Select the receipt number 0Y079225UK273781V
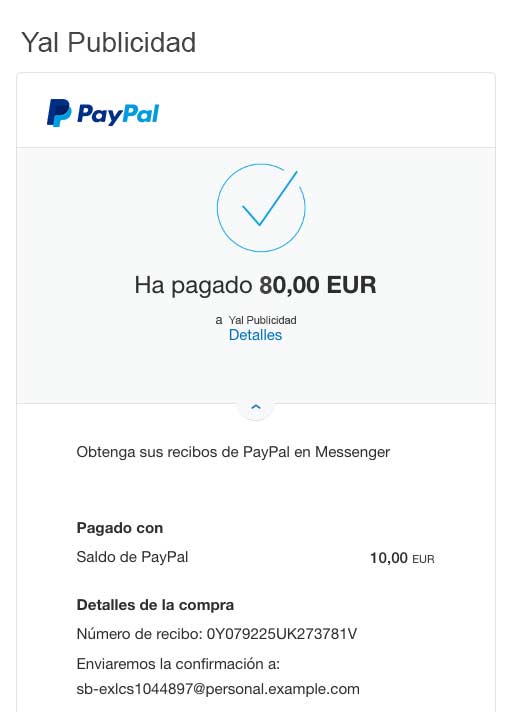The image size is (523, 712). (x=282, y=634)
